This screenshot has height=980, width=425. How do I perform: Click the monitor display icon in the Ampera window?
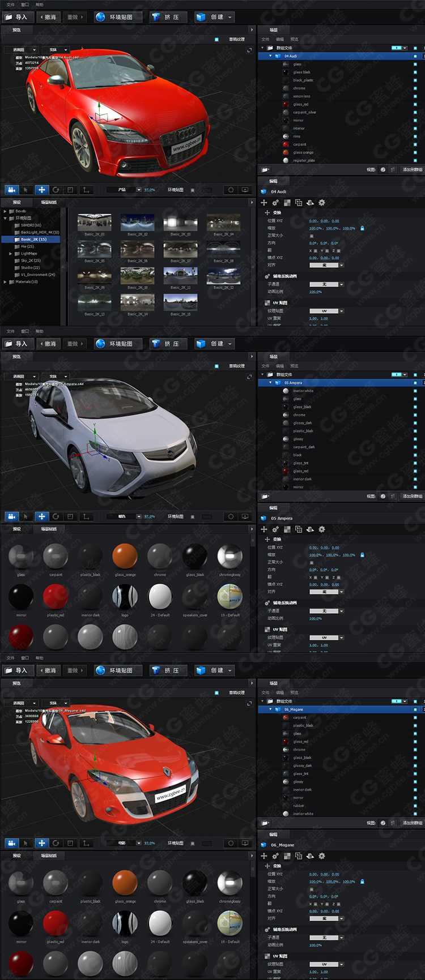[245, 516]
